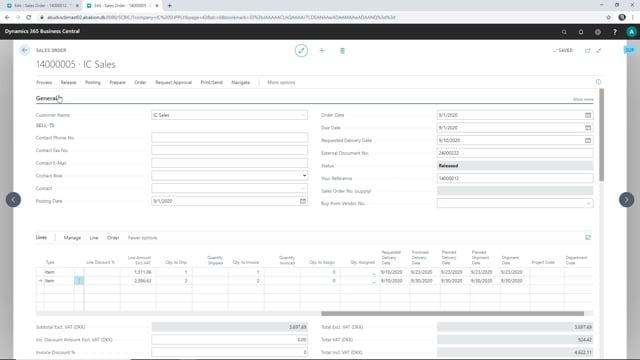Click Invoice Discount % field
640x360 pixels.
229,352
